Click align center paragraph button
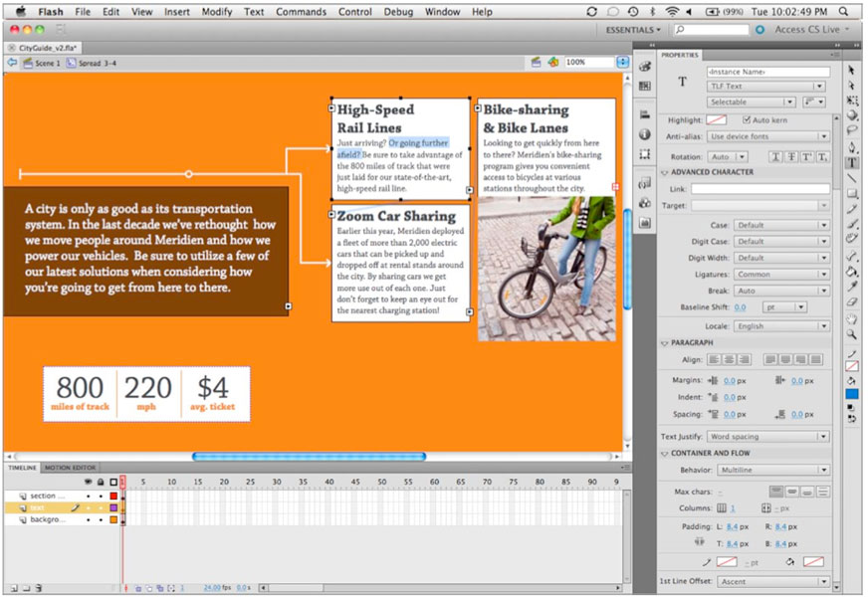The height and width of the screenshot is (598, 868). [x=729, y=359]
